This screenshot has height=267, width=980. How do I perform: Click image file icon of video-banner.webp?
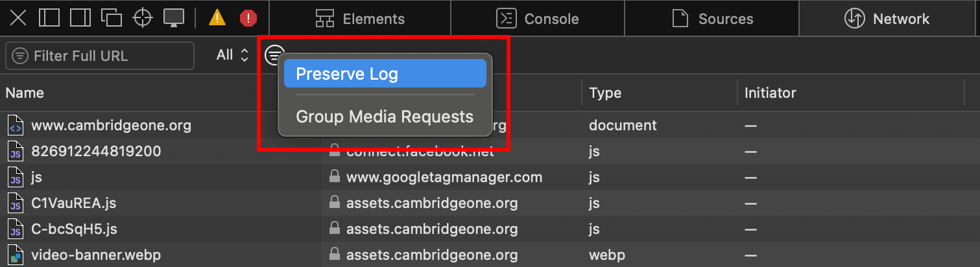(x=16, y=255)
